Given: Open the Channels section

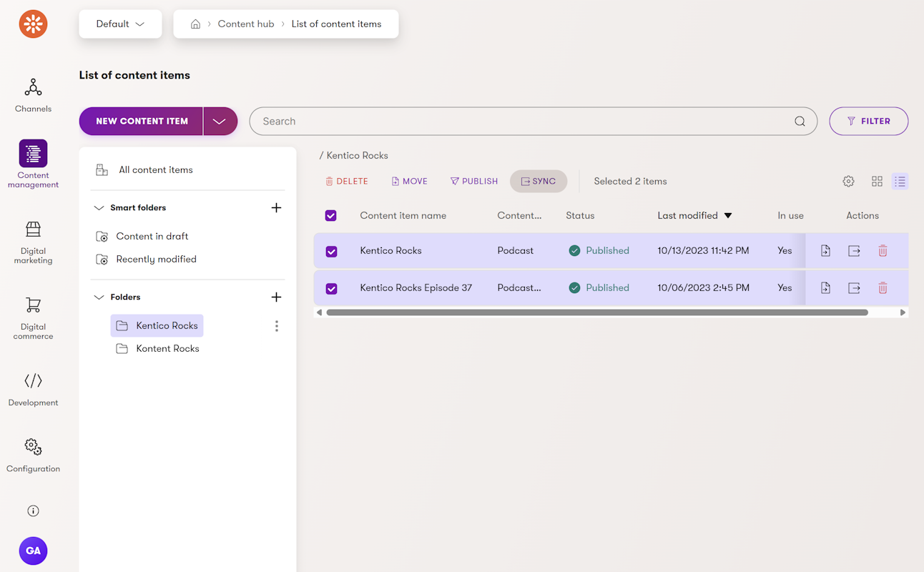Looking at the screenshot, I should (33, 96).
